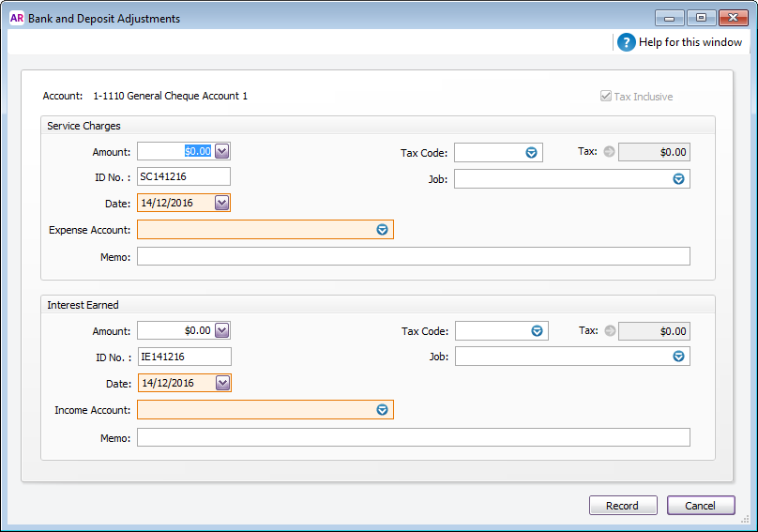This screenshot has height=532, width=758.
Task: Open Service Charges Date calendar dropdown
Action: click(x=222, y=203)
